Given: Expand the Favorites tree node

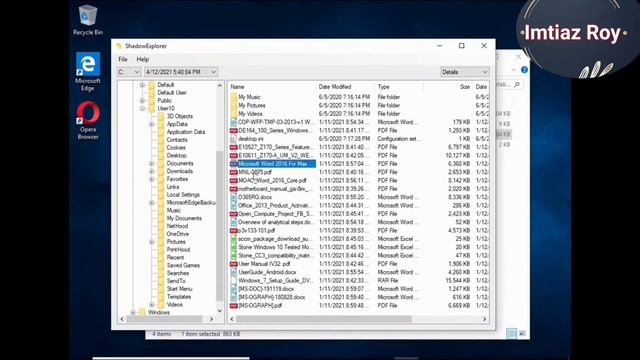Looking at the screenshot, I should 151,179.
